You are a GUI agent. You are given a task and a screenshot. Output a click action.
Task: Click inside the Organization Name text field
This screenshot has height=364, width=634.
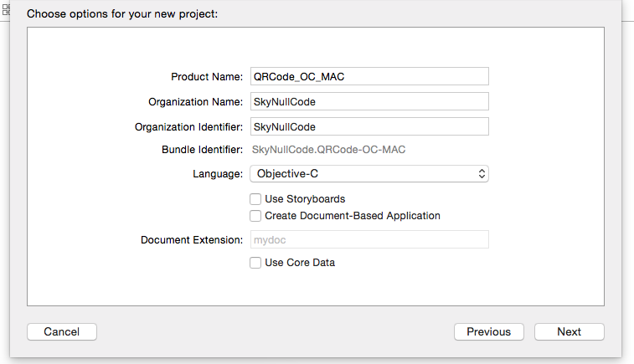(369, 101)
